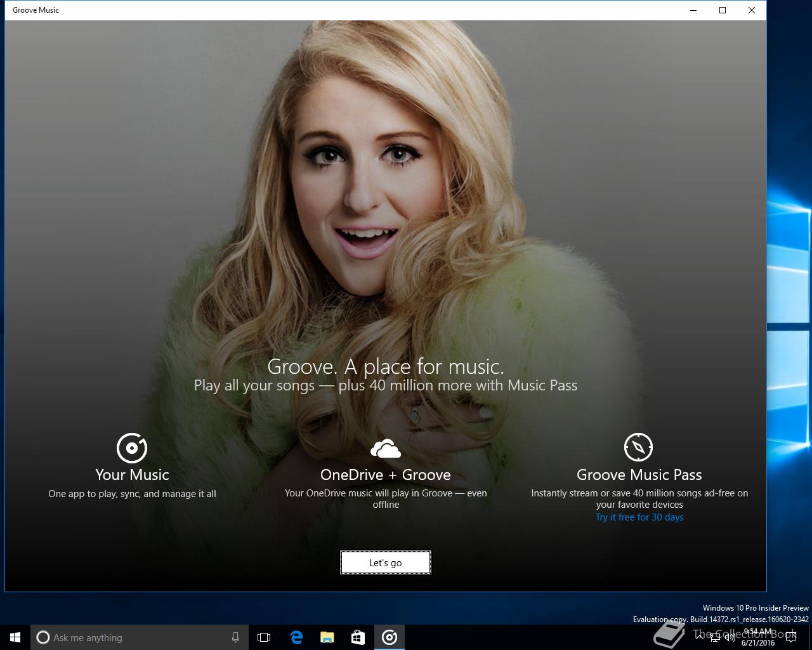Open the Try it free for 30 days link
The width and height of the screenshot is (812, 650).
tap(639, 517)
